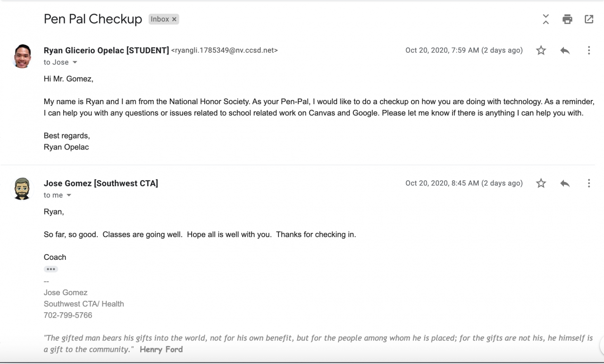The image size is (604, 364).
Task: Click sender name Jose Gomez [Southwest CTA]
Action: pyautogui.click(x=101, y=183)
